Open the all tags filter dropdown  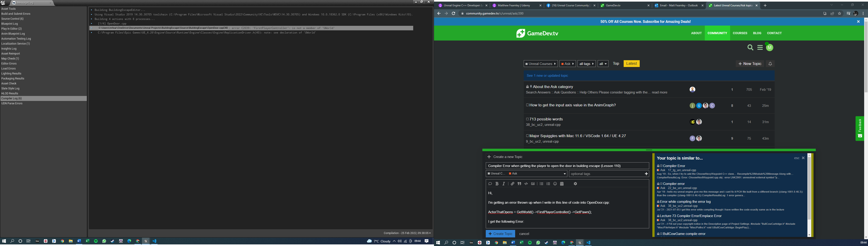(x=586, y=64)
